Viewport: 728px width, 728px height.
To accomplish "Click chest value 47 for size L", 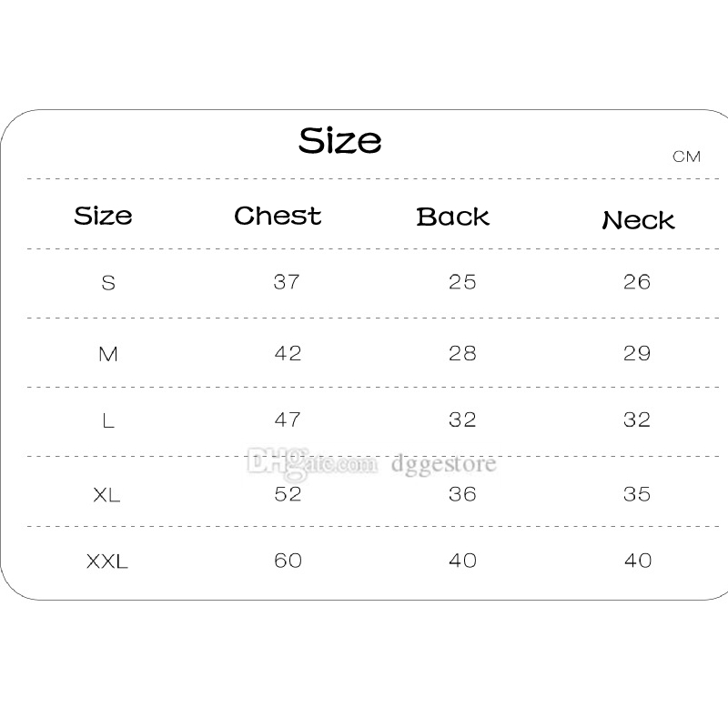I will 287,420.
